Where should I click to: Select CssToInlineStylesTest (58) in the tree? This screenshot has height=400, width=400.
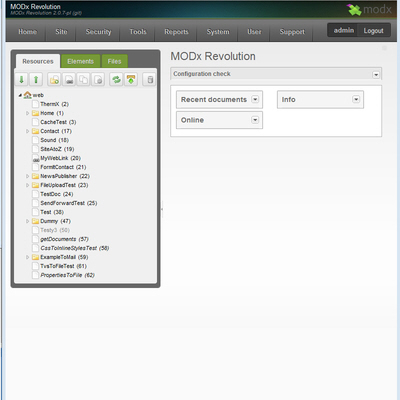point(75,248)
